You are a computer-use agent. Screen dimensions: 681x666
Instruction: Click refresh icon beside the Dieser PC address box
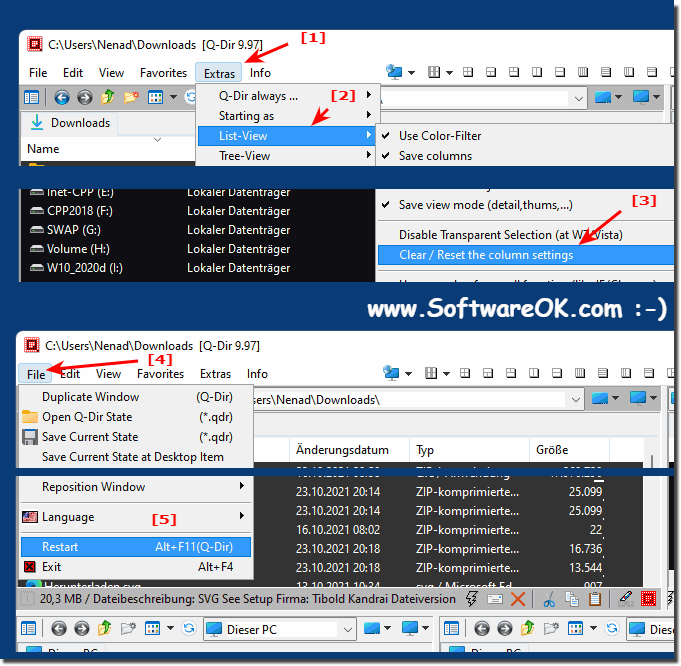click(189, 628)
